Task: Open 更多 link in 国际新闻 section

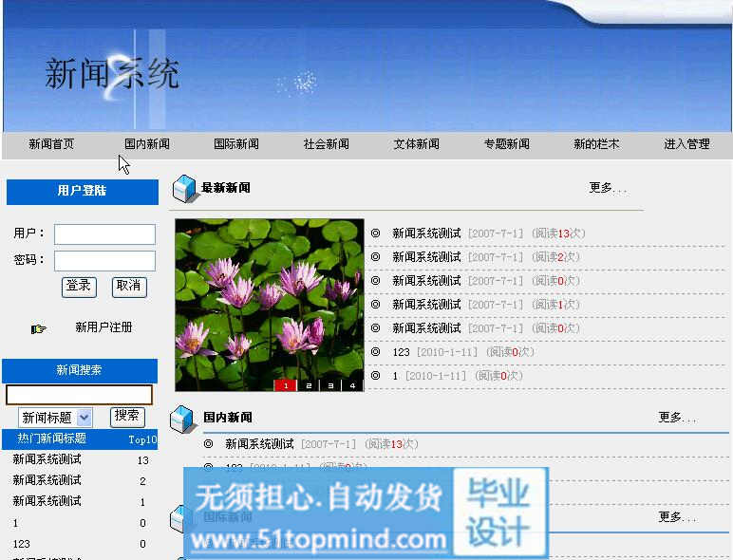Action: (x=677, y=516)
